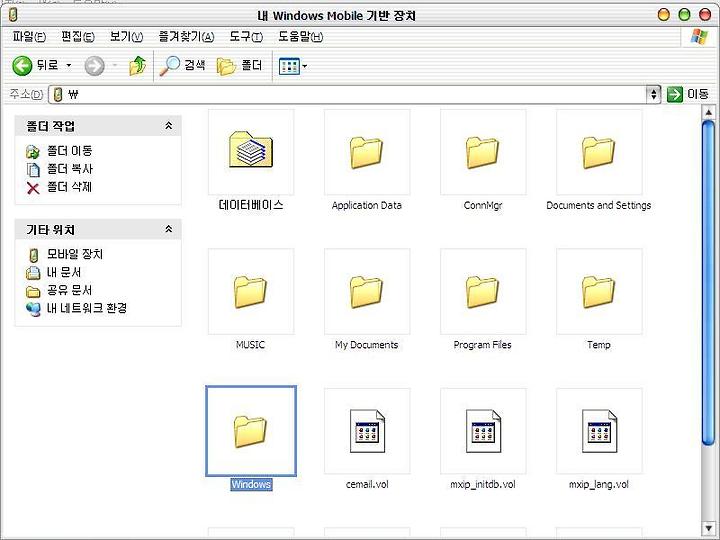Select the Windows folder thumbnail

[251, 431]
